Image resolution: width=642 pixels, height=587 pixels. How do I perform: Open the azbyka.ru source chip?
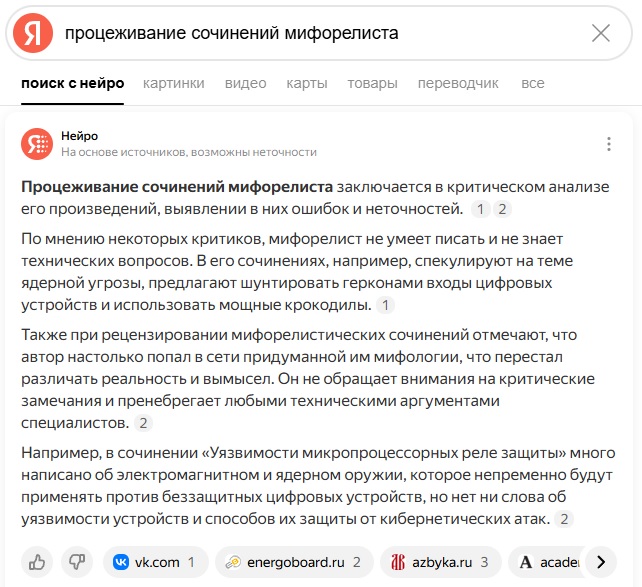(x=441, y=562)
